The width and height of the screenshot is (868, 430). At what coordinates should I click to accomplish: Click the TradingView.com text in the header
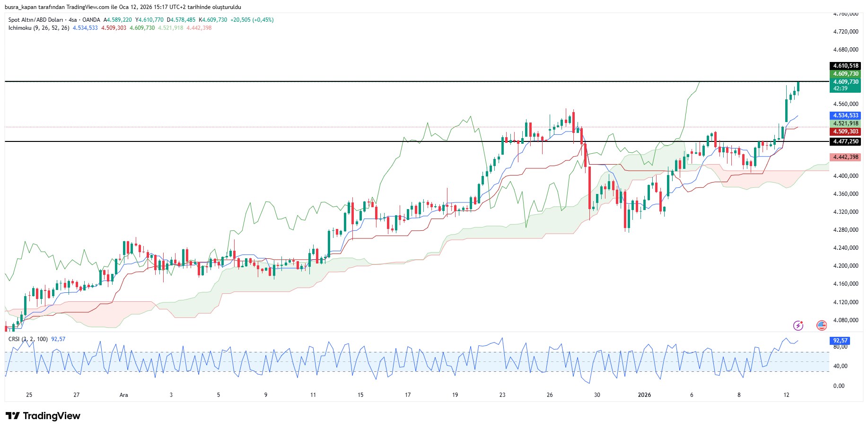[88, 7]
